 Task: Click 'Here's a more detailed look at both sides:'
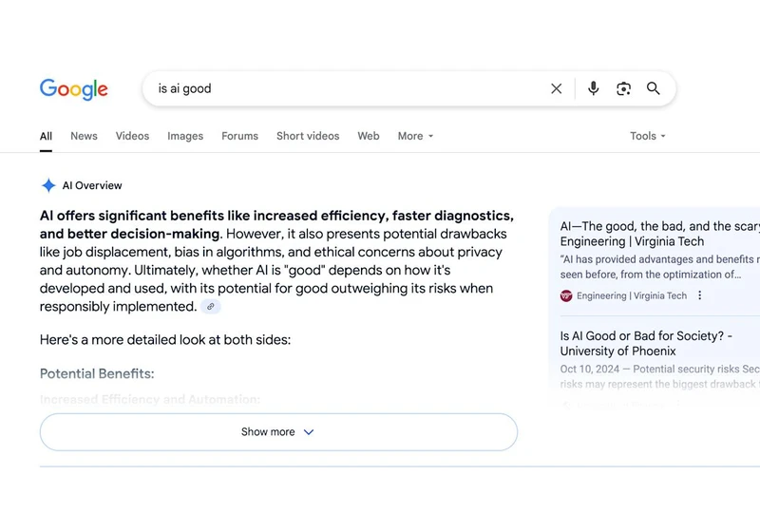point(165,340)
